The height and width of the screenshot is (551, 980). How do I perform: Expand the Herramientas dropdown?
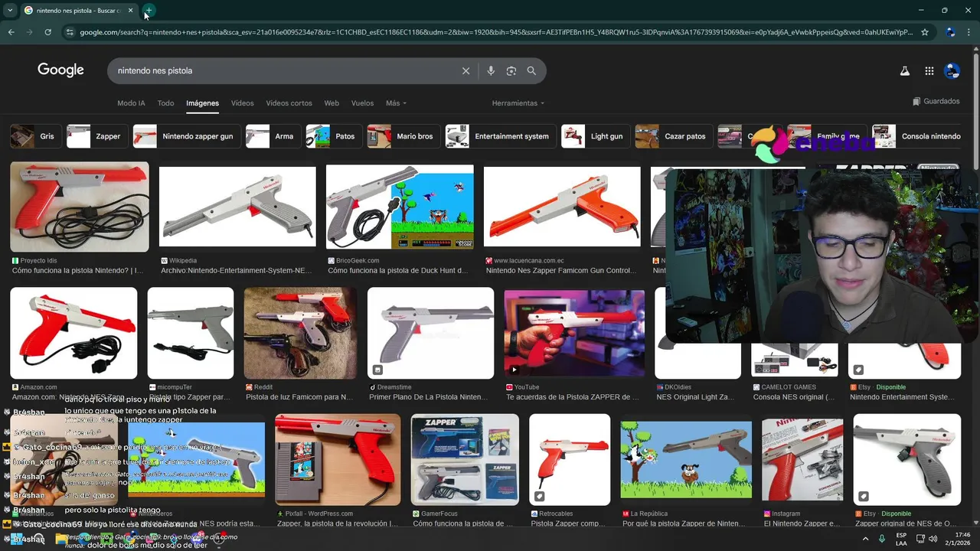[518, 103]
